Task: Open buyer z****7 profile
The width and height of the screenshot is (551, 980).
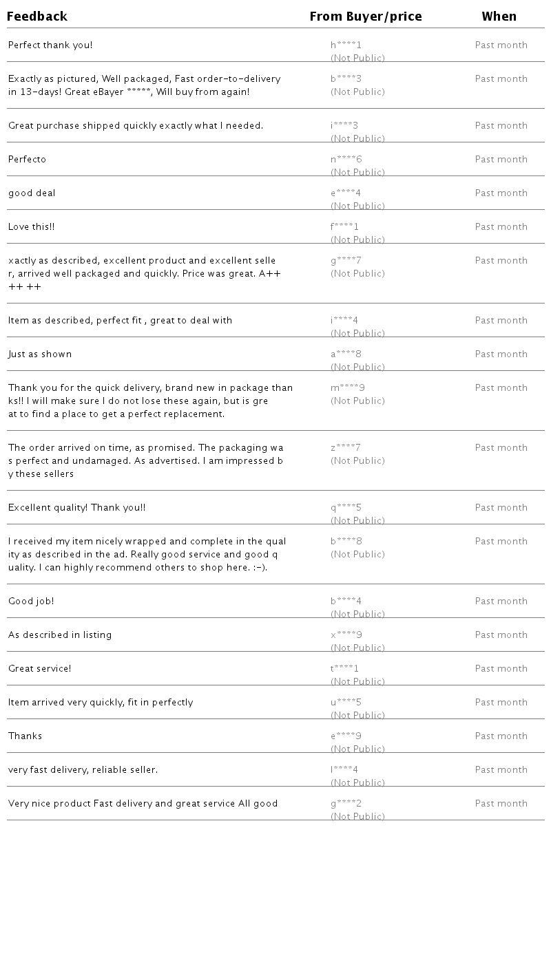Action: coord(346,448)
